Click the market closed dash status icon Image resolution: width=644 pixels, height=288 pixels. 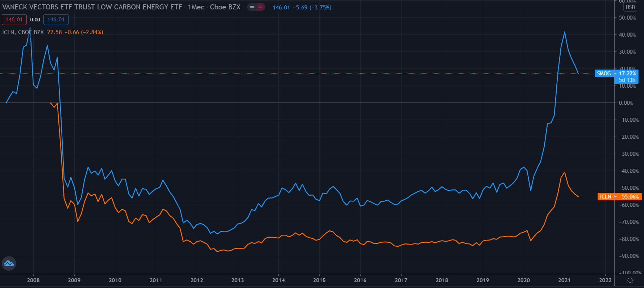pyautogui.click(x=252, y=7)
